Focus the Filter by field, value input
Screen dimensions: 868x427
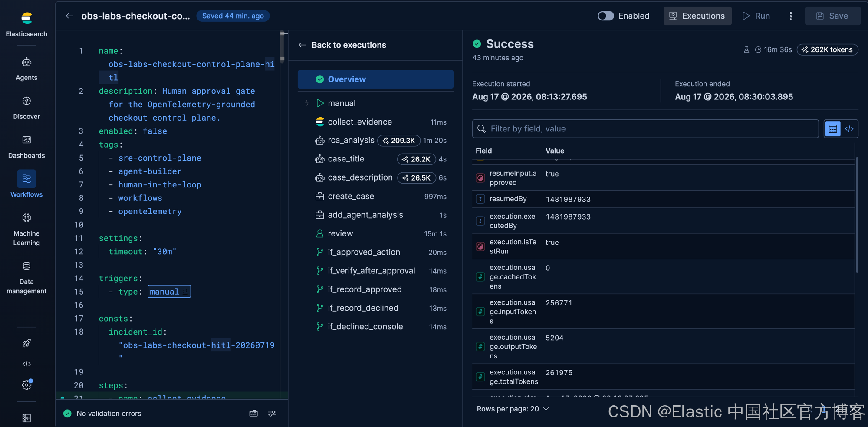point(645,129)
